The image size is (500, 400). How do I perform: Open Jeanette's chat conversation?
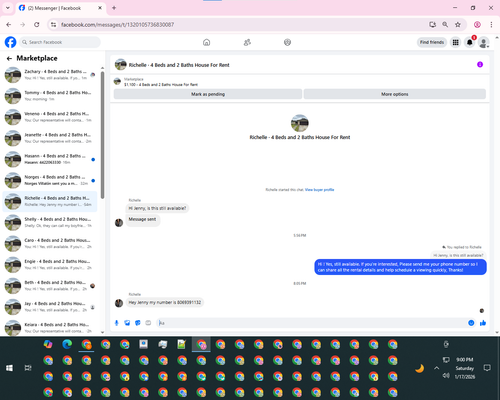click(x=50, y=138)
